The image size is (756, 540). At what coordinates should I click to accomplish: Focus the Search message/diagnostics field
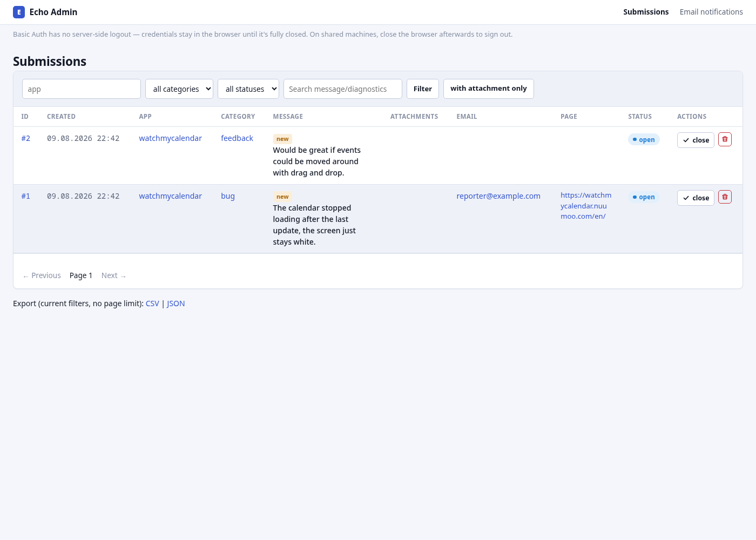click(343, 89)
